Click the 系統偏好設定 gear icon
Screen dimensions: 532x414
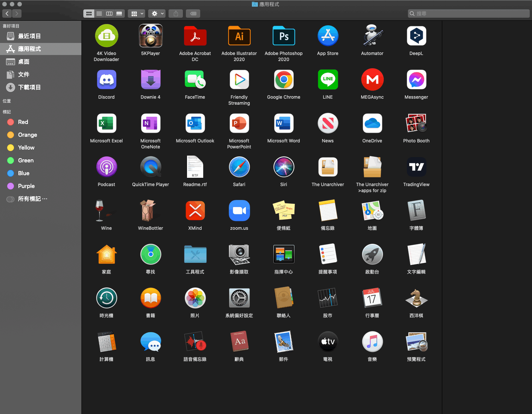(239, 298)
